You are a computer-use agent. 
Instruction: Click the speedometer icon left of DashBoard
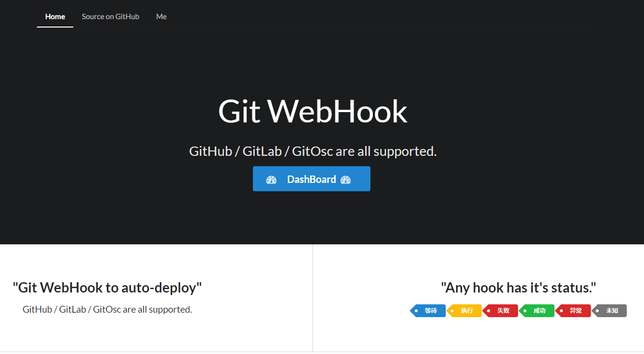(272, 179)
